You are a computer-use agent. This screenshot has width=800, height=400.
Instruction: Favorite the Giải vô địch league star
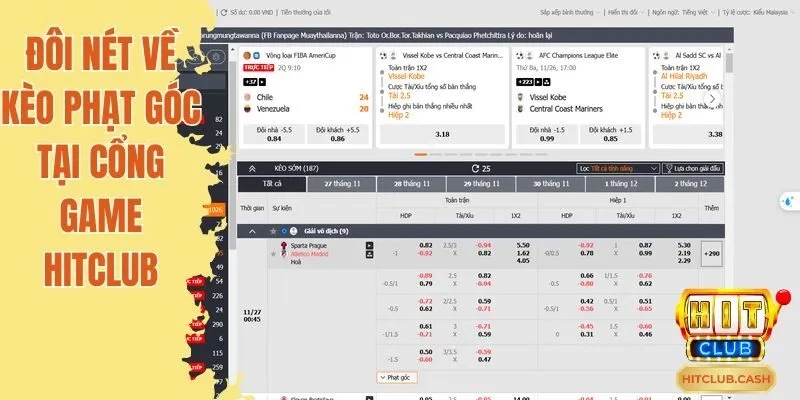pyautogui.click(x=273, y=231)
